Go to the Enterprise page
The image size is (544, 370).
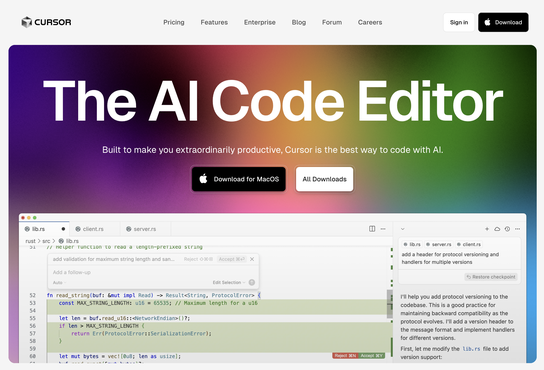[x=260, y=22]
